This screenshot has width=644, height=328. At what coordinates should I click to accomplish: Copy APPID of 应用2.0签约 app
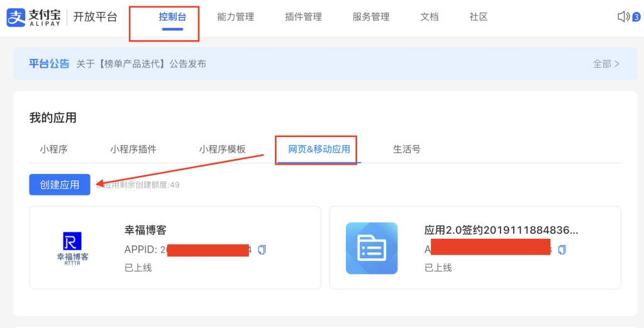(562, 249)
